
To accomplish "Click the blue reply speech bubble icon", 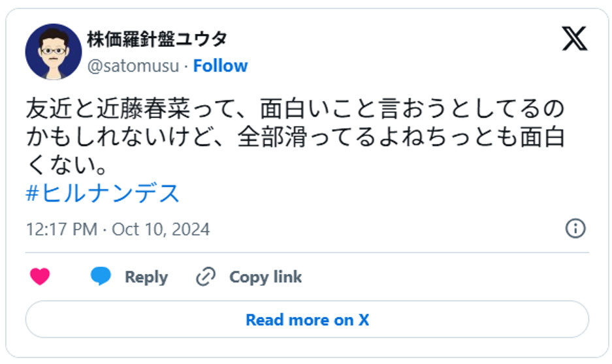I will [101, 277].
